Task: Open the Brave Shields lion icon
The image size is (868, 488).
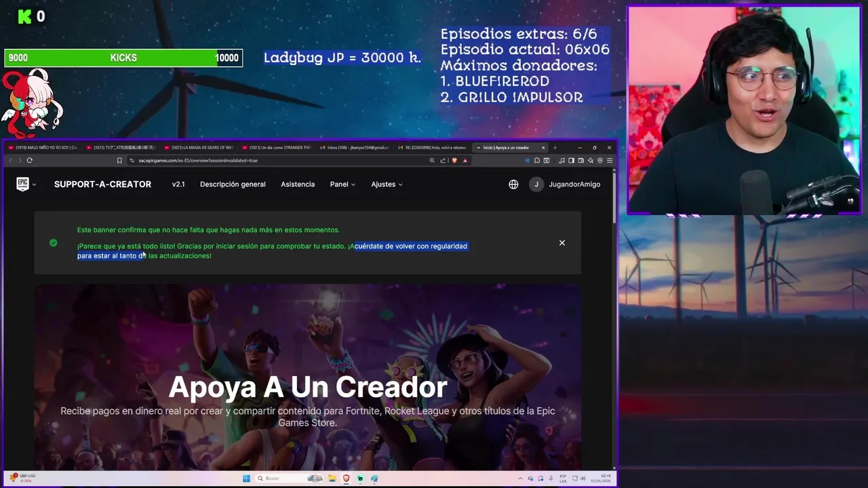Action: (454, 161)
